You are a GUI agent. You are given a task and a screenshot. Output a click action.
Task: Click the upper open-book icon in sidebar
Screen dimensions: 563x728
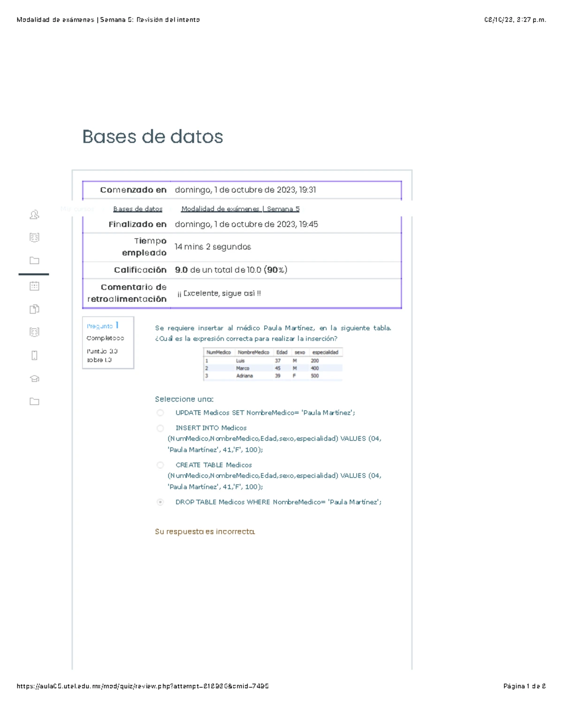34,238
